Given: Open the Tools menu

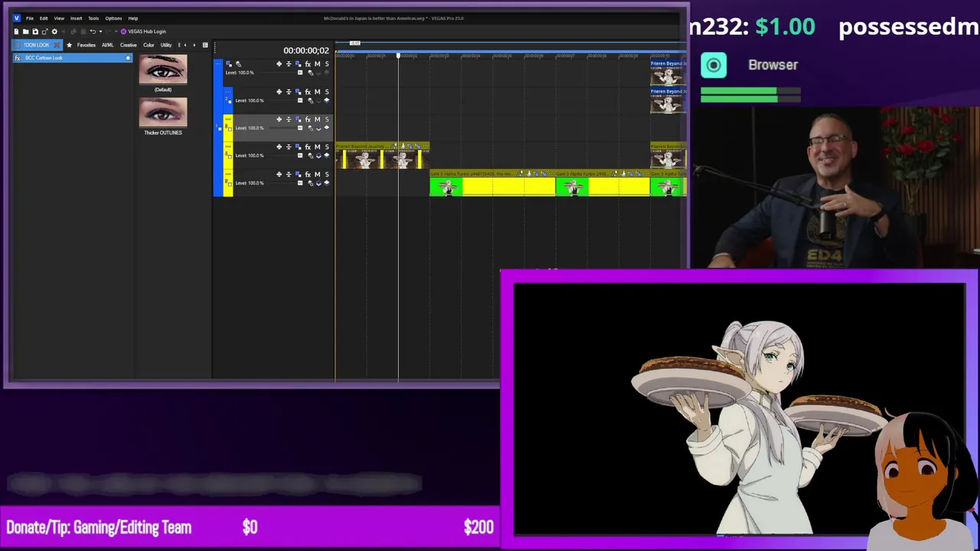Looking at the screenshot, I should pos(93,18).
